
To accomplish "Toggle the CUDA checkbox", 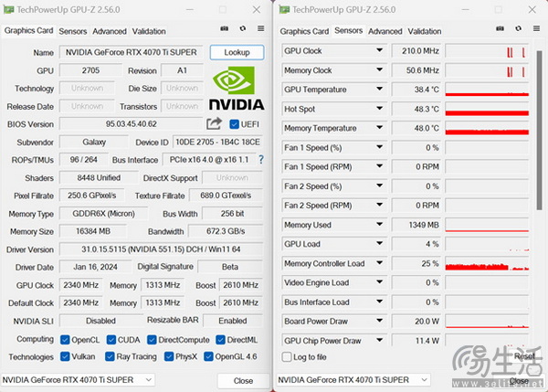I will (x=111, y=340).
